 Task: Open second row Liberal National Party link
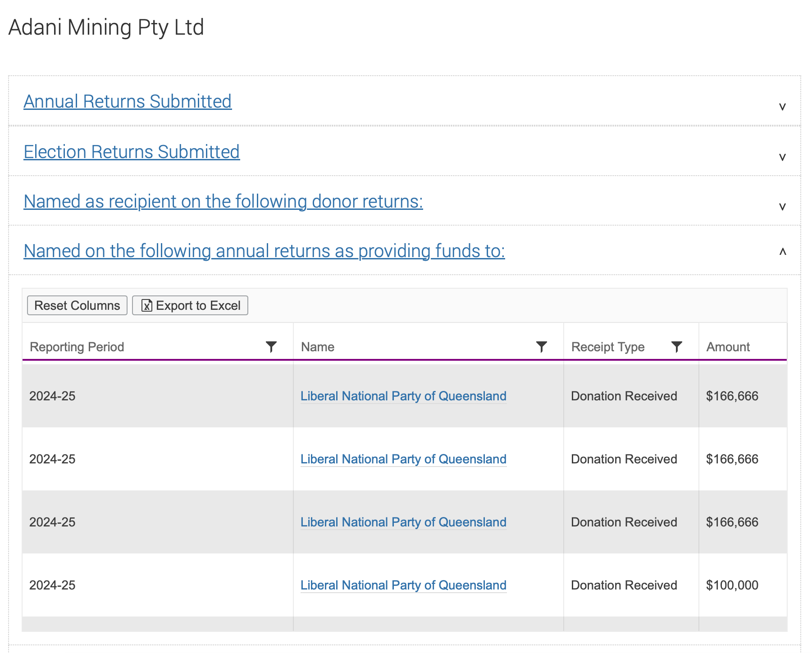403,459
